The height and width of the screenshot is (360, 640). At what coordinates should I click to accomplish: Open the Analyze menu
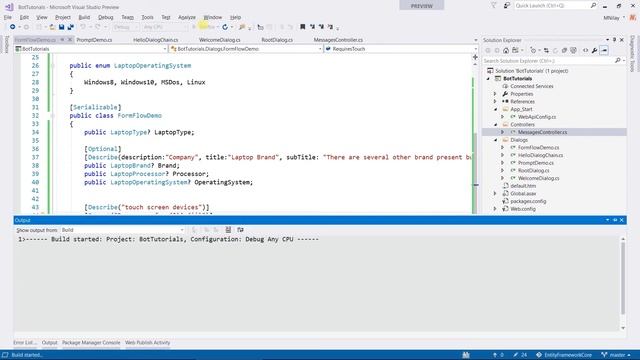(187, 17)
